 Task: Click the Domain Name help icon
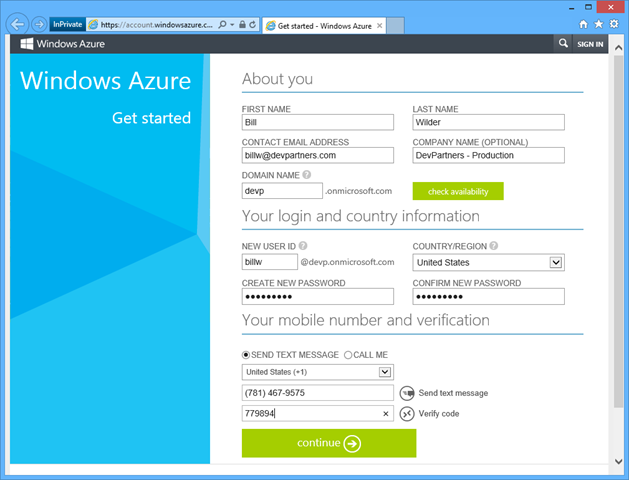pos(293,175)
